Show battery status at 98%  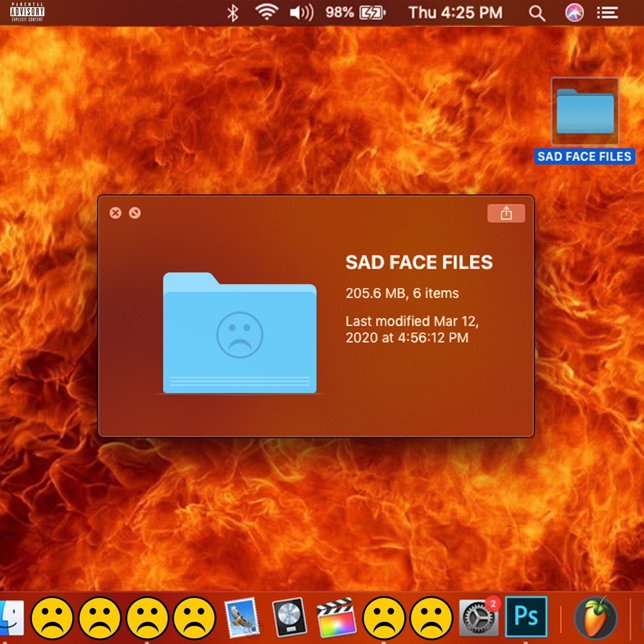(355, 13)
